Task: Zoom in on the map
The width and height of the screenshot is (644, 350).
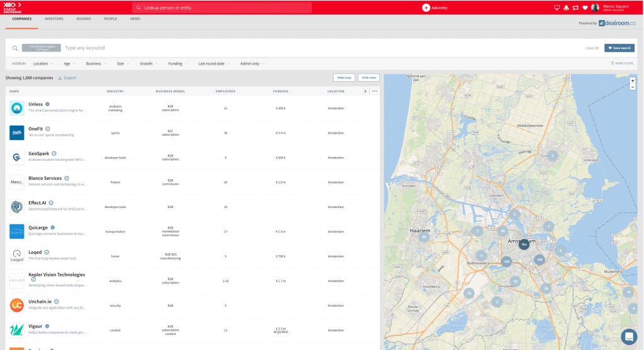Action: [632, 80]
